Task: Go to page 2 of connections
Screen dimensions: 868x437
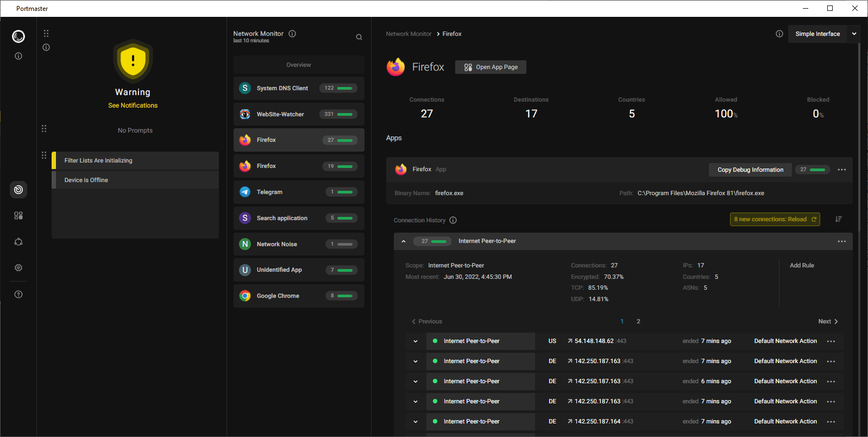Action: pyautogui.click(x=638, y=321)
